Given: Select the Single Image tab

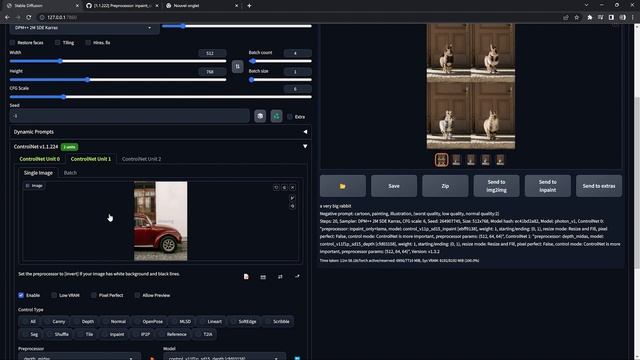Looking at the screenshot, I should pyautogui.click(x=38, y=173).
